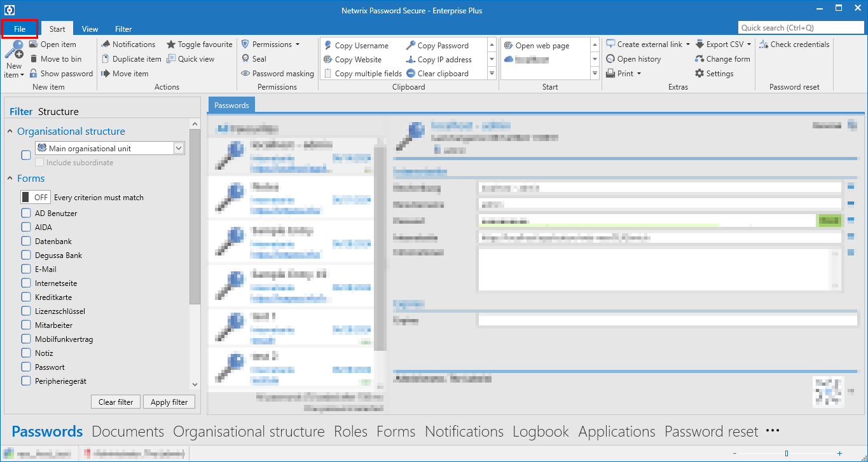Toggle Every criterion must match switch
The image size is (868, 462).
pyautogui.click(x=35, y=198)
